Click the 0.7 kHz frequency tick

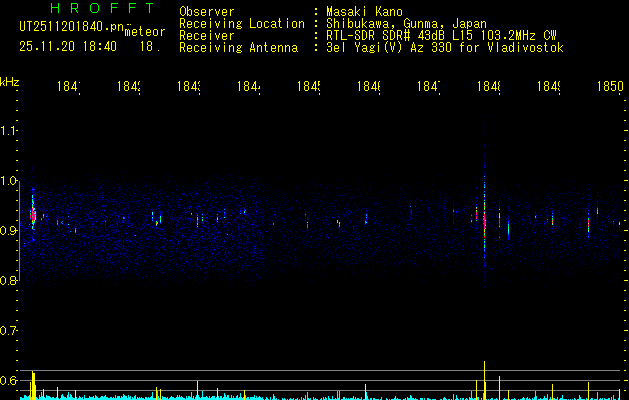[x=9, y=331]
